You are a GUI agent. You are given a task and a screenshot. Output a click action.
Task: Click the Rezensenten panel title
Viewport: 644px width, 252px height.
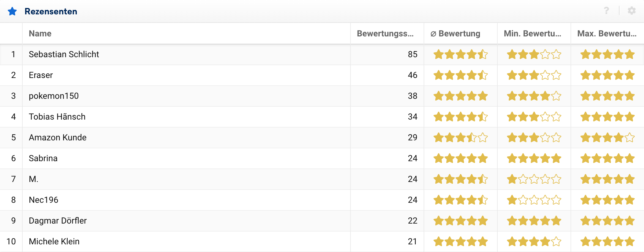[x=51, y=11]
